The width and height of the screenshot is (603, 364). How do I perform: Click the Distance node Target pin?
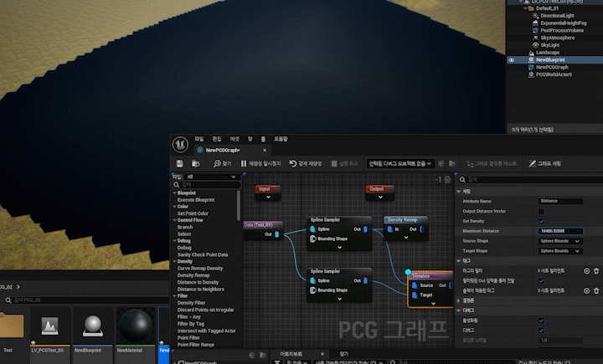[415, 295]
